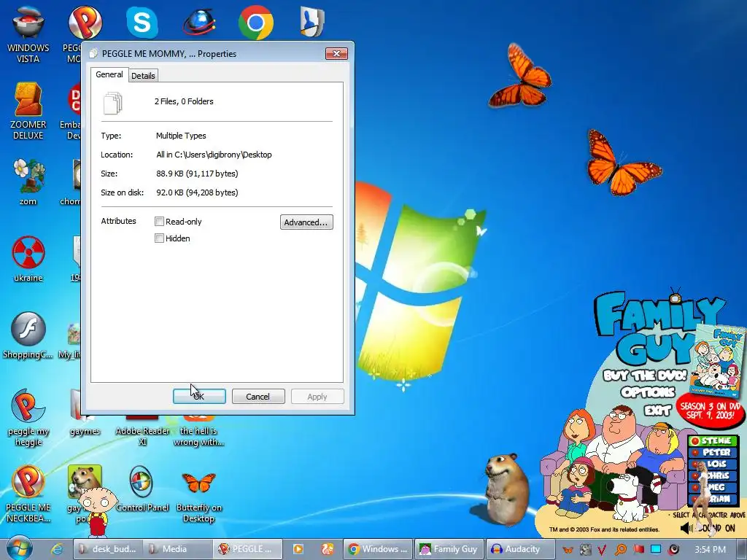
Task: Click the dancing Stewie desktop buddy
Action: pos(97,512)
